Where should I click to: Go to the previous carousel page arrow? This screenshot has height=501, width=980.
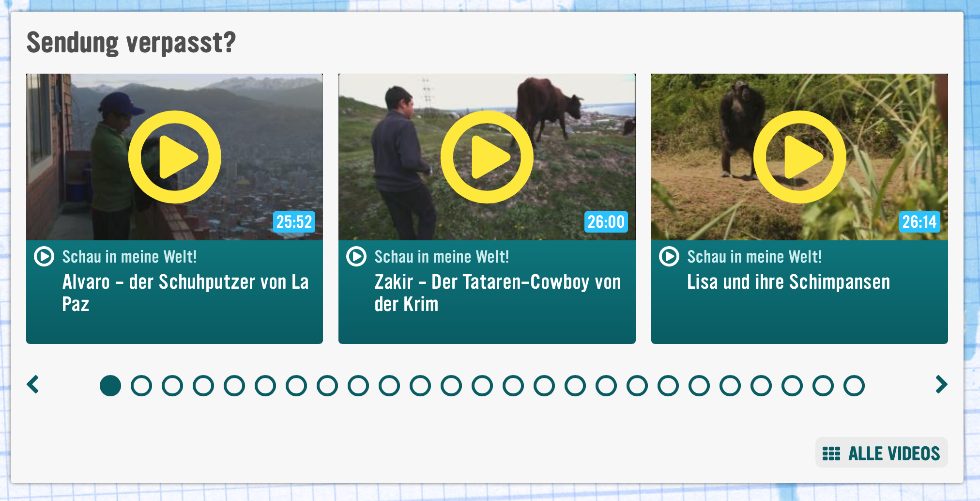33,385
